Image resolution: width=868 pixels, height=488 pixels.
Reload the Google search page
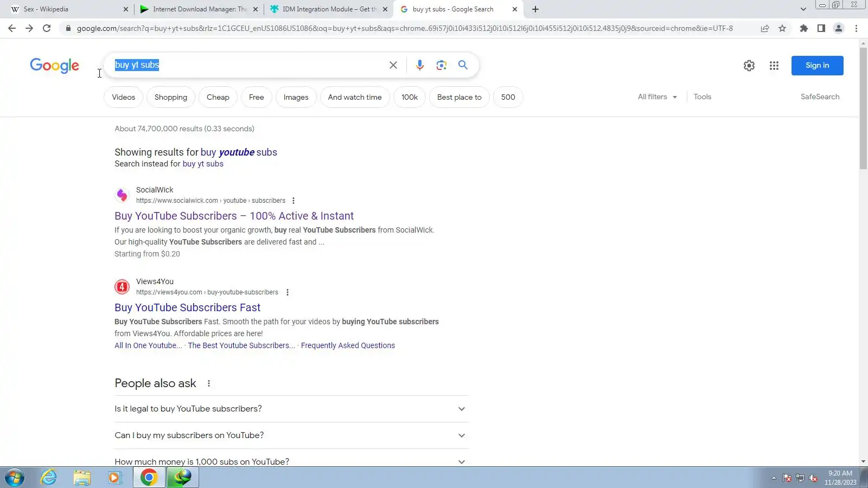click(x=47, y=28)
